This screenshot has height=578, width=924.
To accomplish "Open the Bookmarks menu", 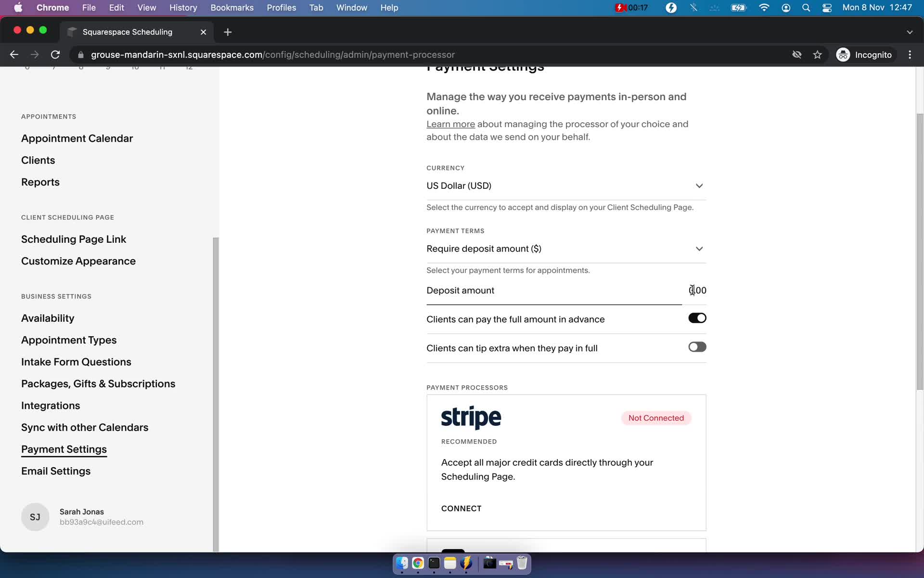I will tap(232, 8).
